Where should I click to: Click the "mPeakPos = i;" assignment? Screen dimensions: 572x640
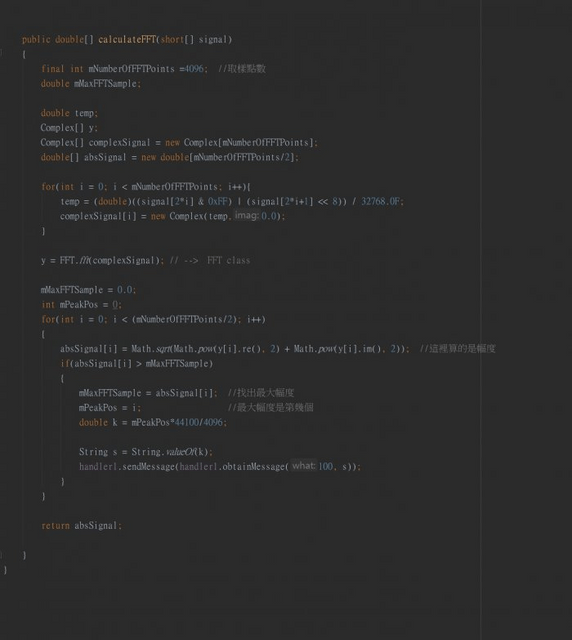pyautogui.click(x=110, y=408)
